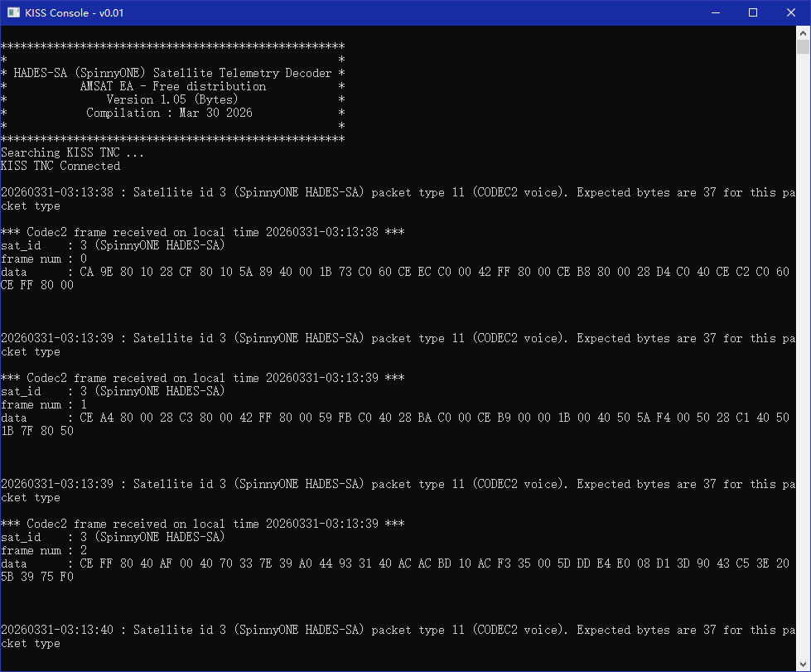Click the "Compilation : Mar 30 2026" text
This screenshot has height=672, width=811.
click(169, 113)
